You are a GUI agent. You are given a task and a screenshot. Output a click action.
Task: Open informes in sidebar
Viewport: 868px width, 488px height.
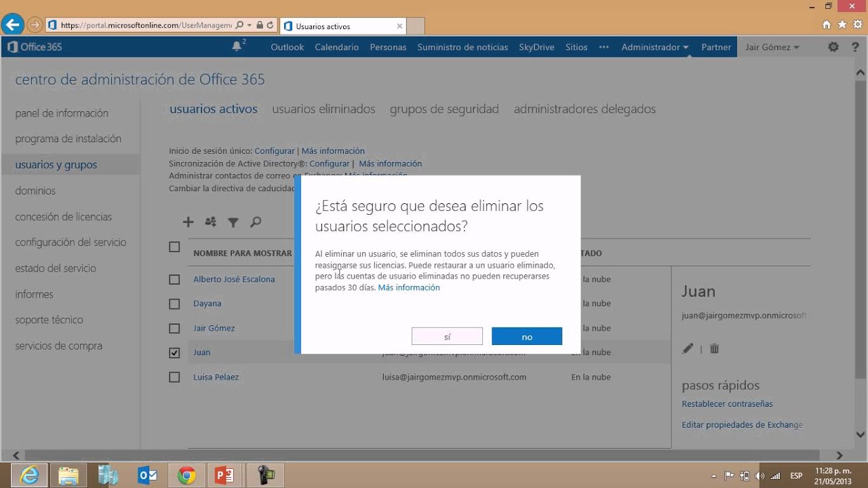pos(34,294)
